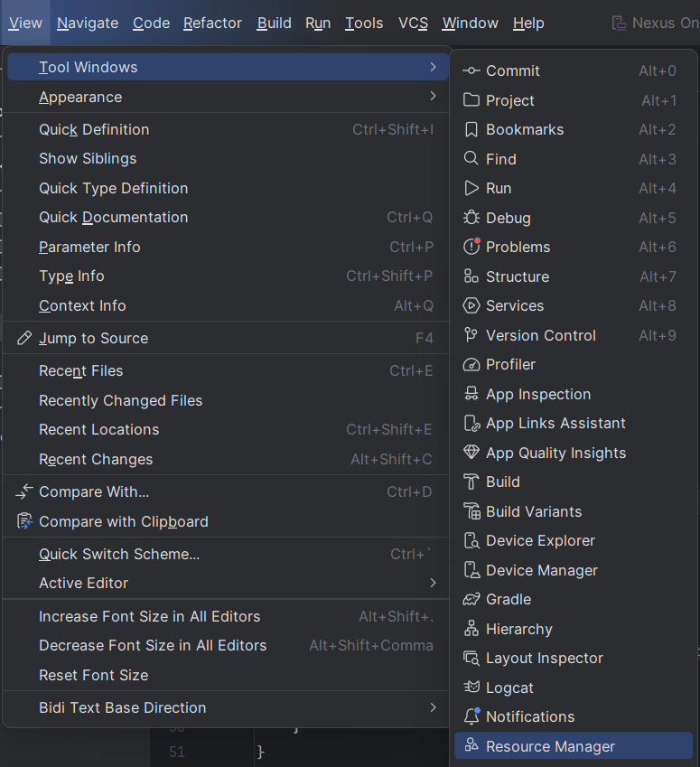Click the Bookmarks ribbon icon
The height and width of the screenshot is (767, 700).
(x=471, y=129)
